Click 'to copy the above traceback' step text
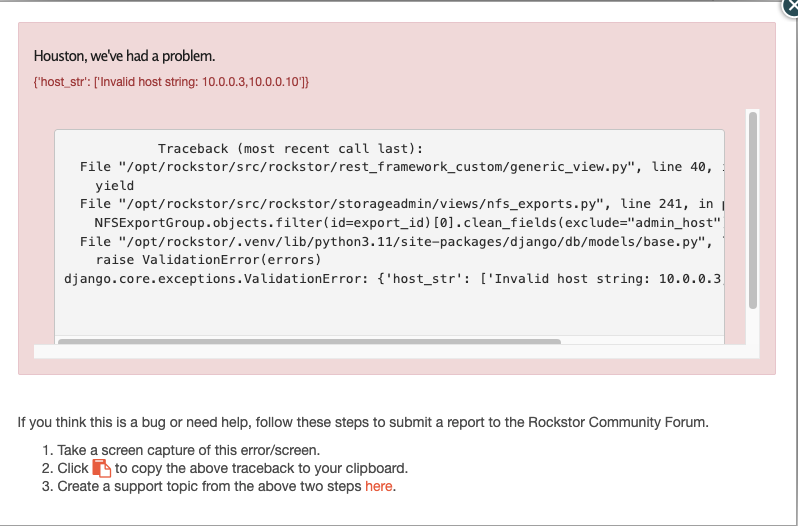This screenshot has height=526, width=798. (261, 468)
